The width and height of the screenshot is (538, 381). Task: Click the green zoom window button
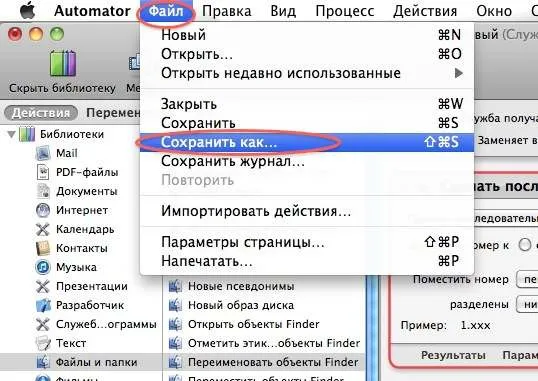[x=57, y=34]
